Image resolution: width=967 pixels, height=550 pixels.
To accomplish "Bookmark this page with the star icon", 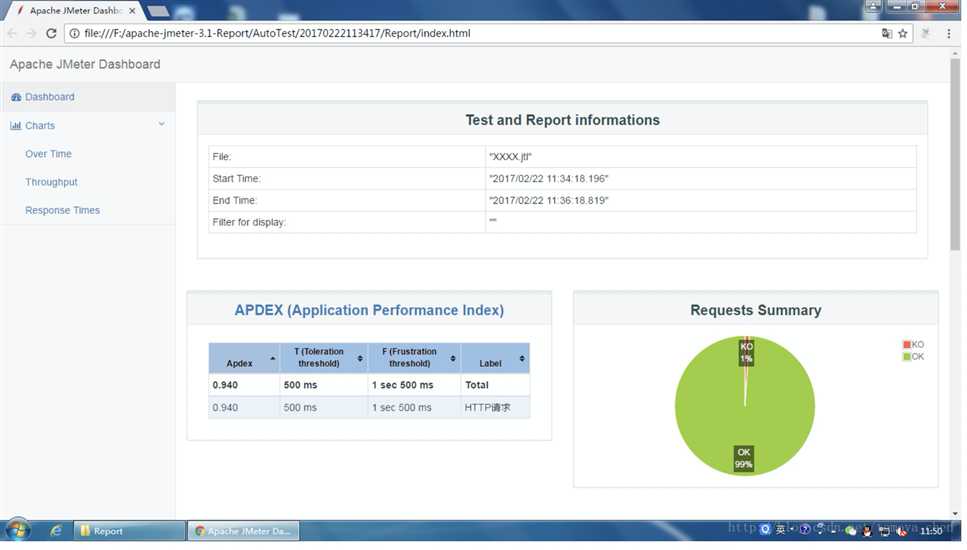I will pyautogui.click(x=903, y=33).
